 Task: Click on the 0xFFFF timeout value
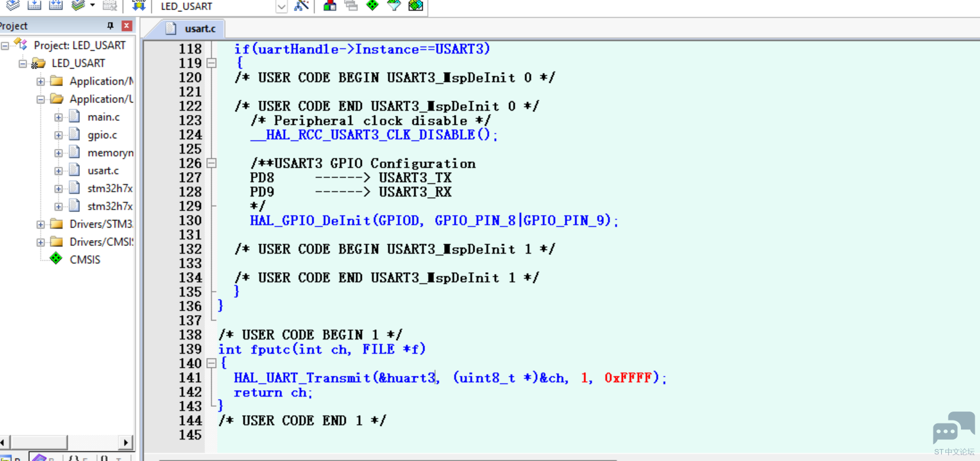(x=628, y=378)
